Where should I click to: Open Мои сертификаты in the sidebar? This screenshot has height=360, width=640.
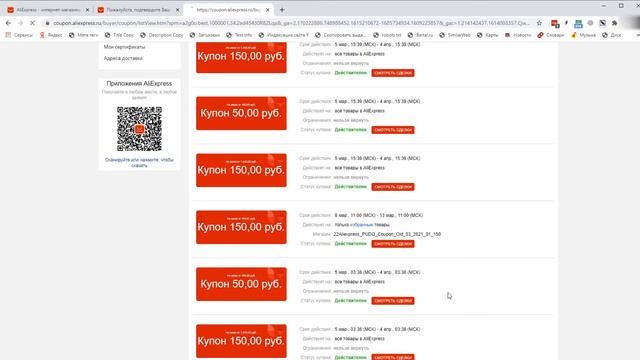coord(124,47)
